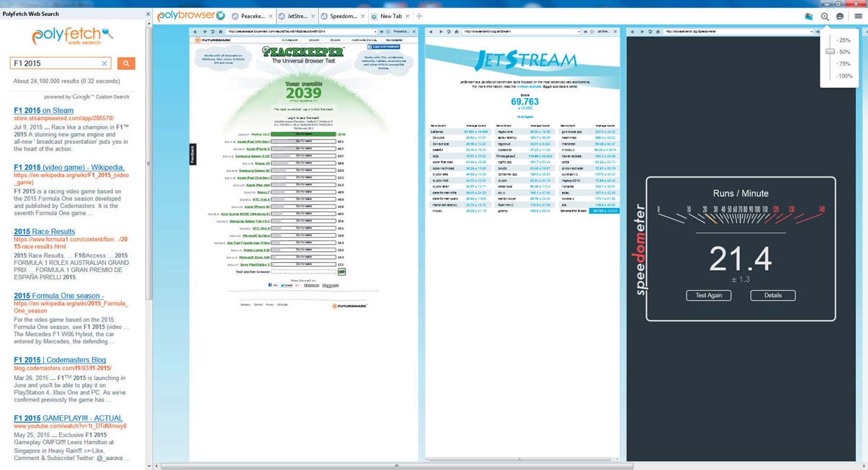
Task: Go forward in the Speedometer pane
Action: click(x=641, y=32)
